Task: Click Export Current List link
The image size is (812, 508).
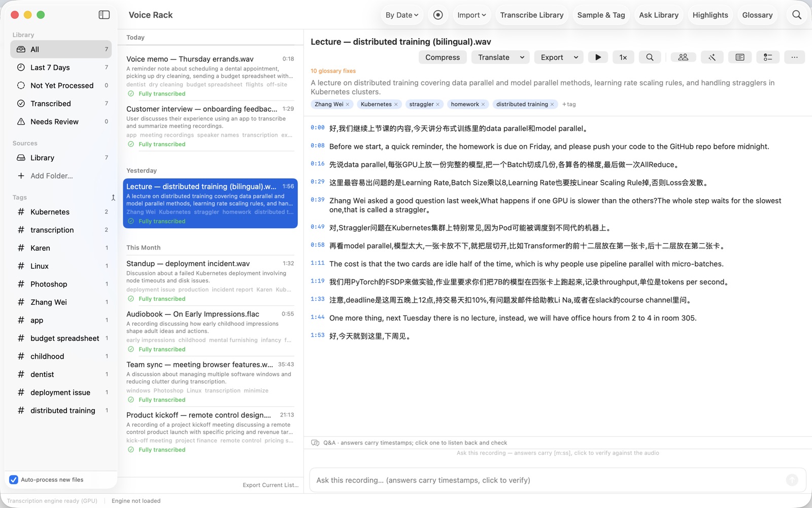Action: click(270, 485)
